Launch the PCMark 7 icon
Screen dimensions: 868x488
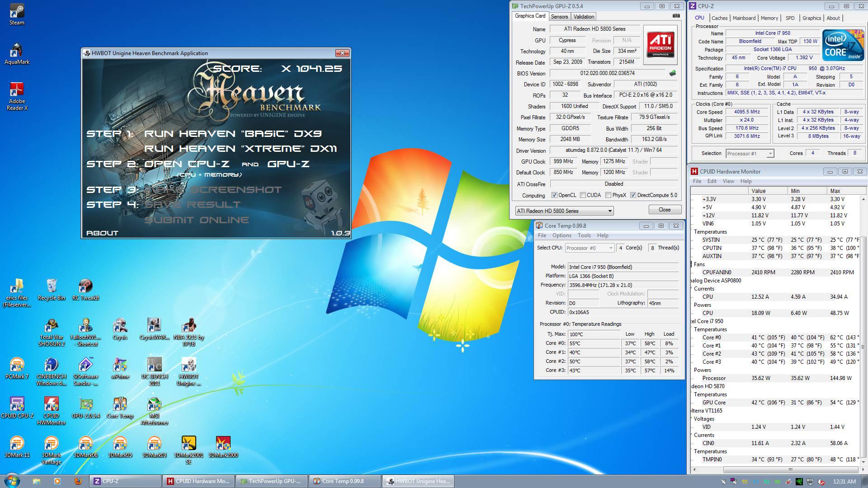[x=17, y=368]
